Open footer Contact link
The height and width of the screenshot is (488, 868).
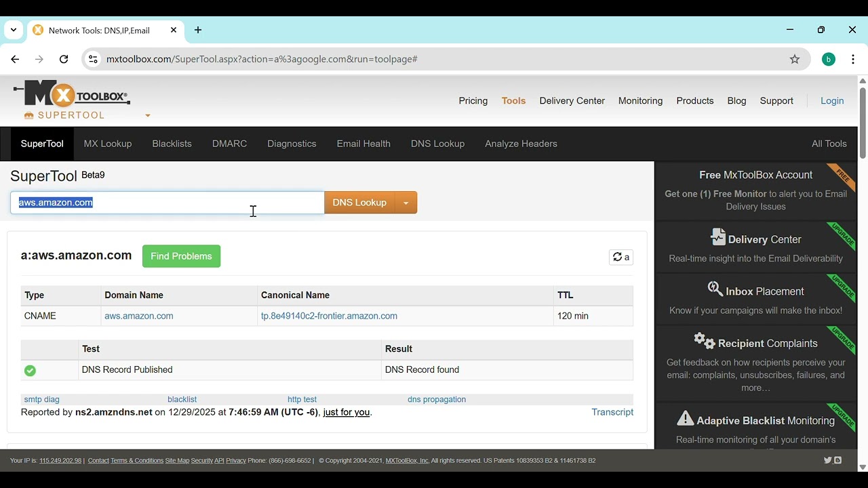(x=98, y=461)
